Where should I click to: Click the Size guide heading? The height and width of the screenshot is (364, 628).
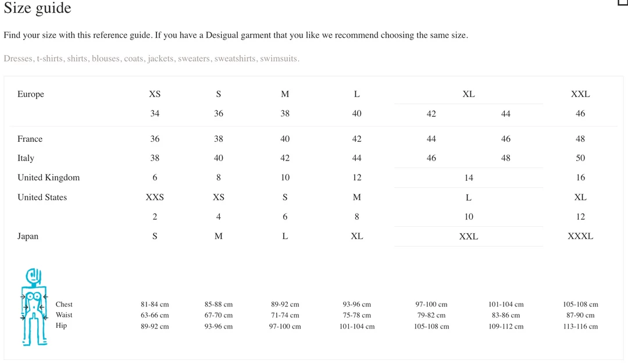37,8
